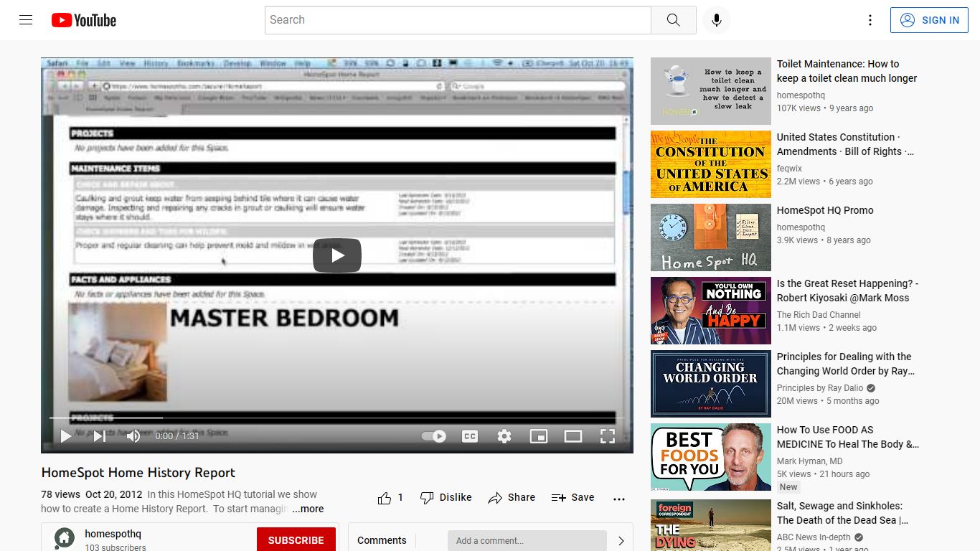Click the Add a comment field

pos(527,541)
